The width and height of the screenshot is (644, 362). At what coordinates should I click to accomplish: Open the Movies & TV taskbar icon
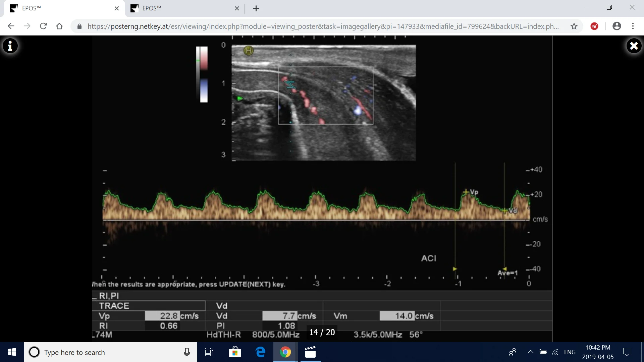click(x=310, y=352)
